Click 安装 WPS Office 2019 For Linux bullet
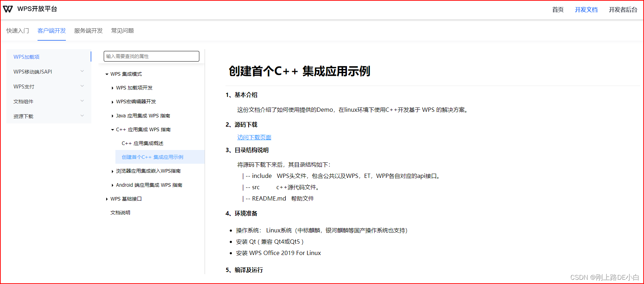 coord(279,253)
